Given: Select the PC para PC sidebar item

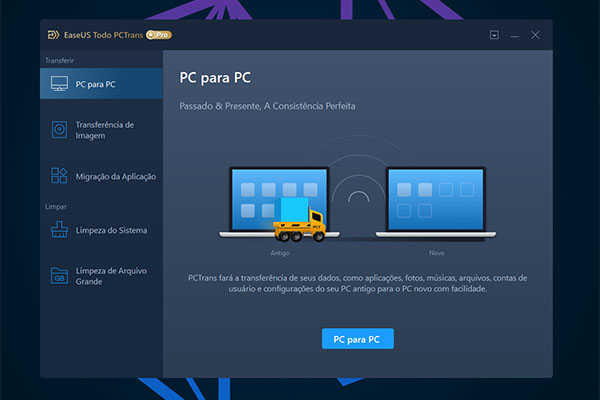Looking at the screenshot, I should [x=101, y=83].
